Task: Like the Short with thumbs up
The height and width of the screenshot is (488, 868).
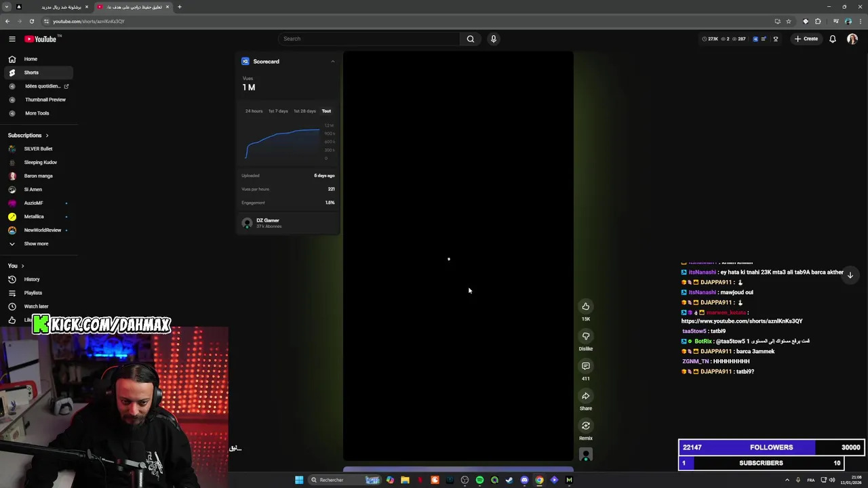Action: click(586, 306)
